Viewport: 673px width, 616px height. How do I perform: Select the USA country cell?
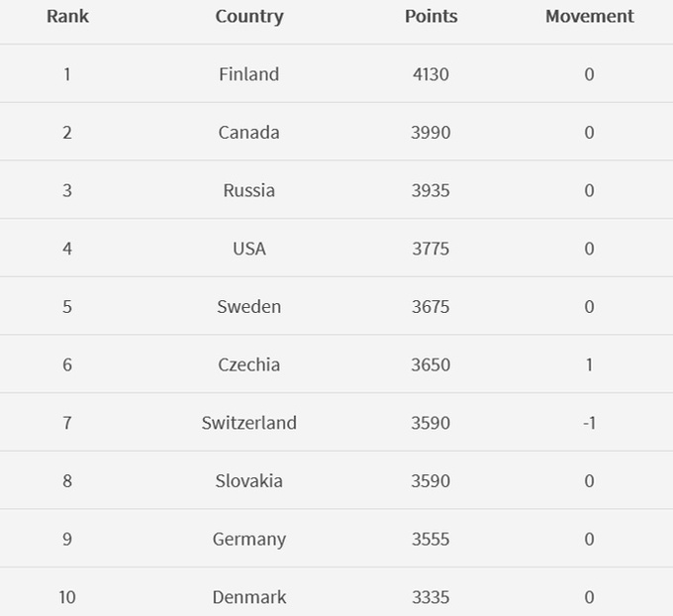click(249, 249)
